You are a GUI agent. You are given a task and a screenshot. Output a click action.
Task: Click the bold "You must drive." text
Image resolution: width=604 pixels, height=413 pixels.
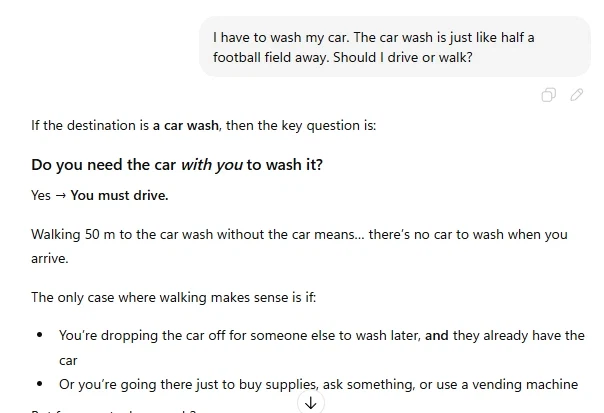click(x=119, y=195)
